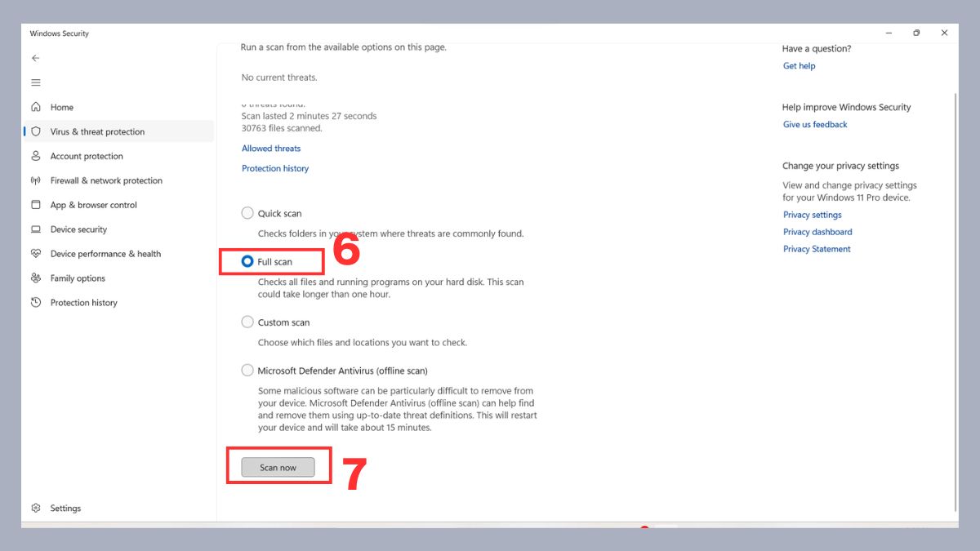The image size is (980, 551).
Task: Click 'Scan lasted 2 minutes 27 seconds' text
Action: coord(309,116)
